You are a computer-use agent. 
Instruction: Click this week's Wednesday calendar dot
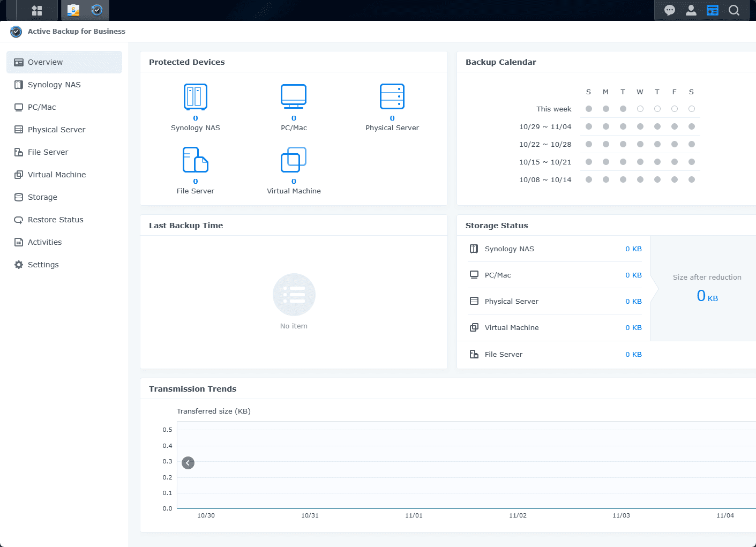coord(640,109)
